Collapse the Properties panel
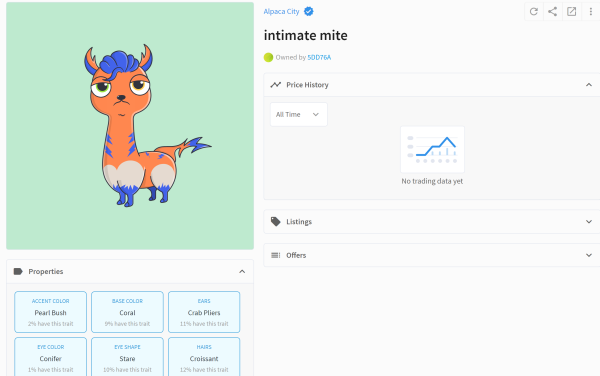This screenshot has width=600, height=376. pyautogui.click(x=242, y=272)
